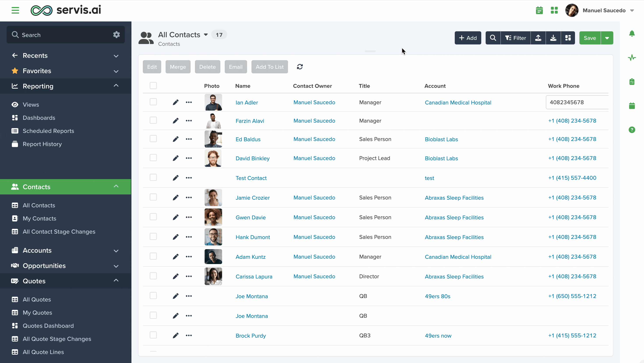This screenshot has width=644, height=363.
Task: Open Scheduled Reports
Action: (48, 131)
